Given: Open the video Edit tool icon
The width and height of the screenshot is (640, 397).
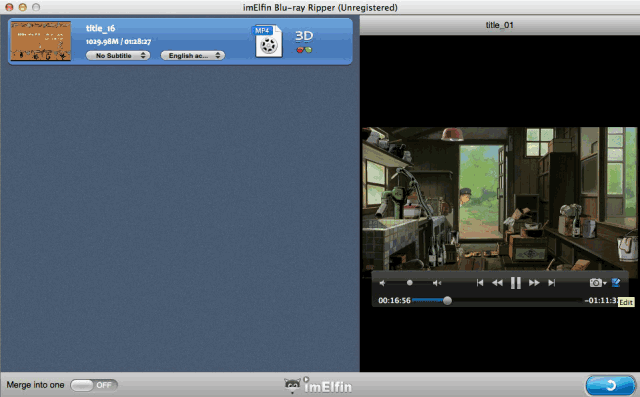Looking at the screenshot, I should click(x=616, y=282).
